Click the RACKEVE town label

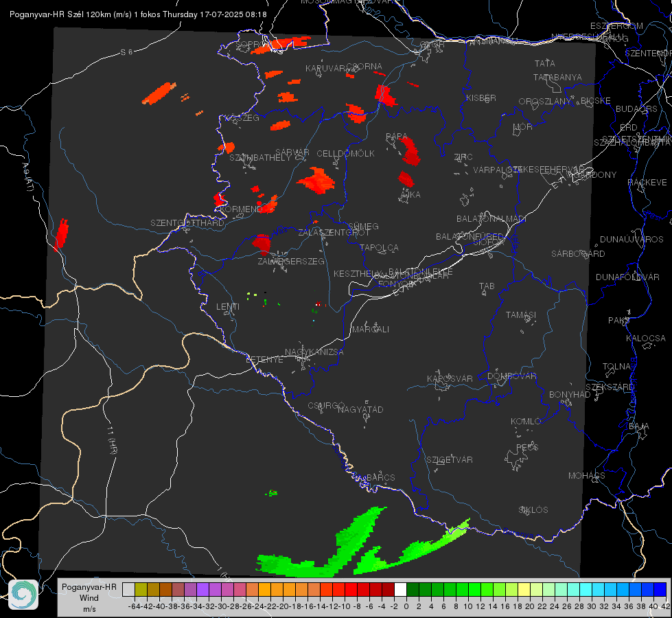point(647,182)
